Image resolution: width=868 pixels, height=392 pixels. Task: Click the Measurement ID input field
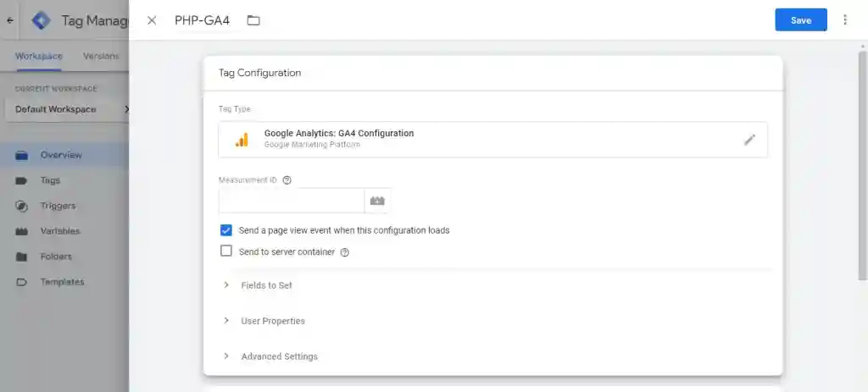pyautogui.click(x=292, y=201)
